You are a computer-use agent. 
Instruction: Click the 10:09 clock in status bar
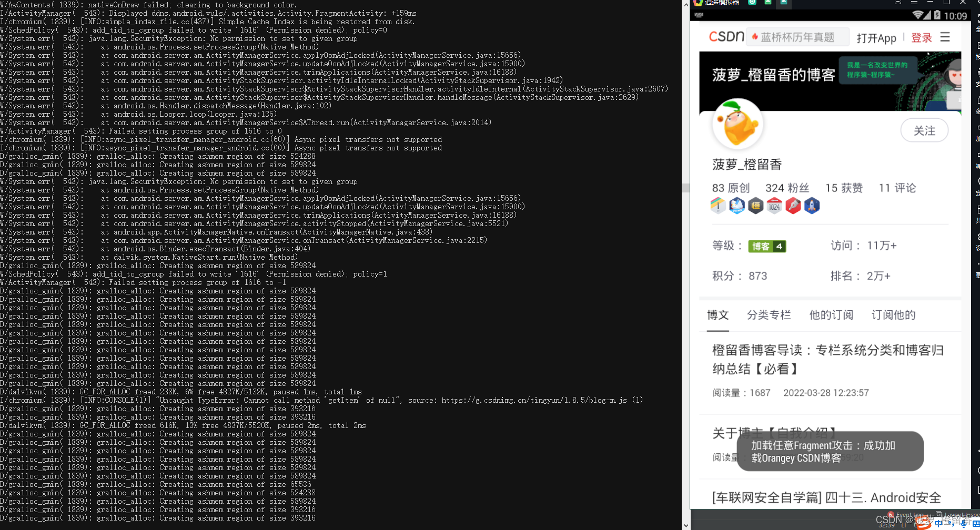click(955, 16)
